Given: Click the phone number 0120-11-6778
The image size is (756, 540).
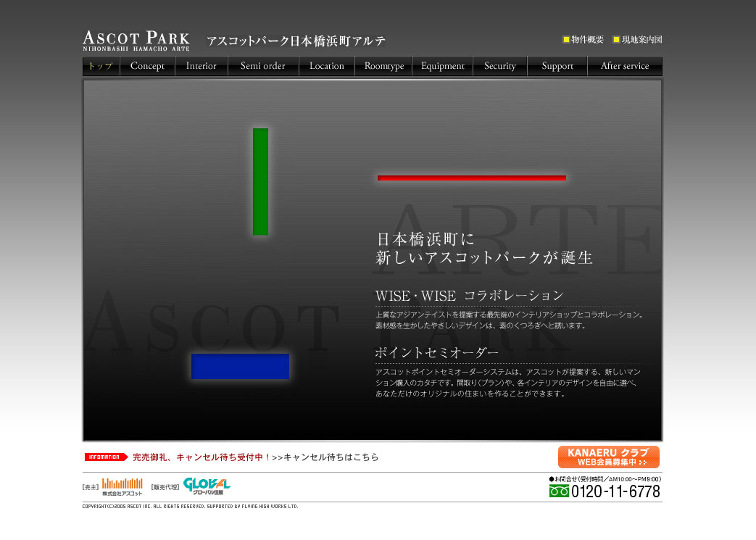Looking at the screenshot, I should click(x=615, y=491).
